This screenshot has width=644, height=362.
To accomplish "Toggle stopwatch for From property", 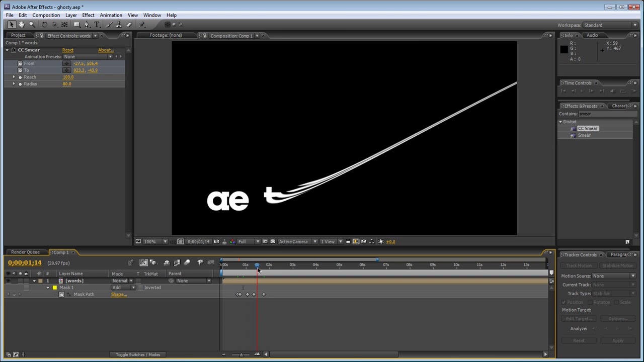I will pyautogui.click(x=20, y=63).
